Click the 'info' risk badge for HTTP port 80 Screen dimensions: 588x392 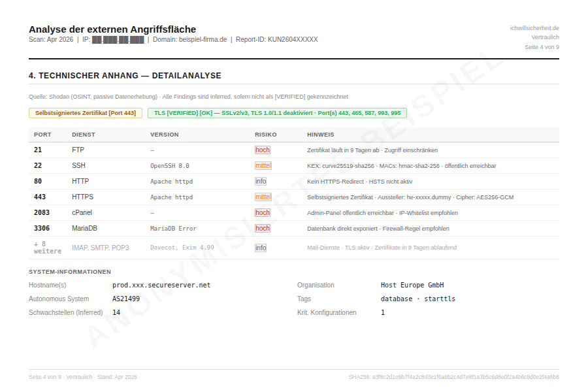[261, 182]
